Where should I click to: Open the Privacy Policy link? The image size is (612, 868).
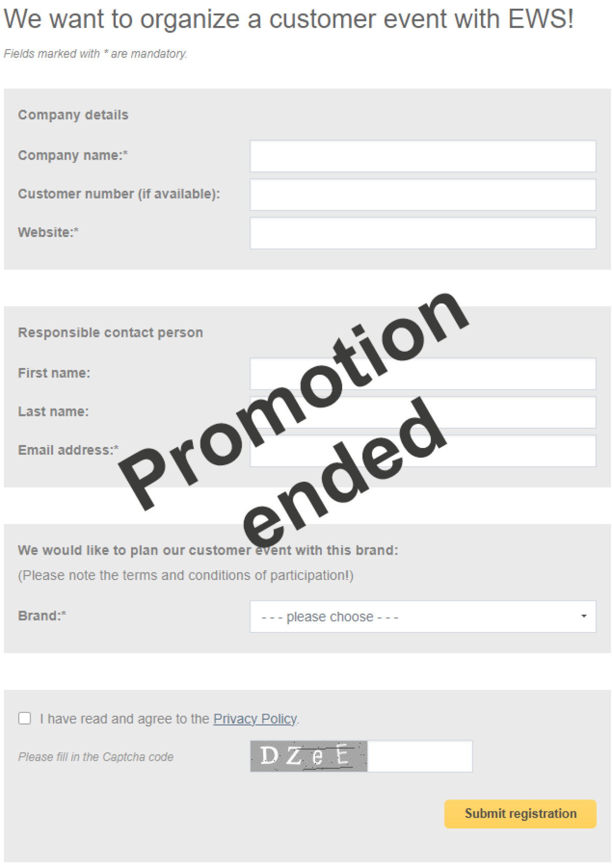point(255,719)
